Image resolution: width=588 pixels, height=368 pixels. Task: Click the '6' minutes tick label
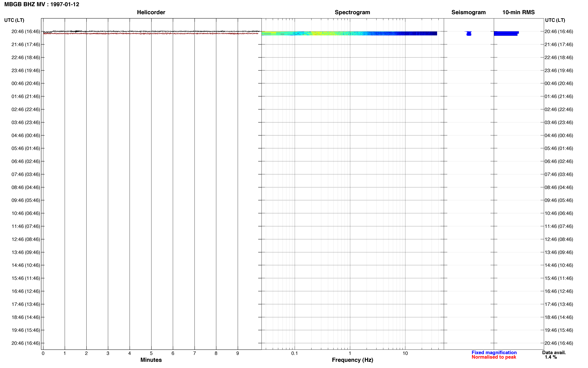click(173, 353)
